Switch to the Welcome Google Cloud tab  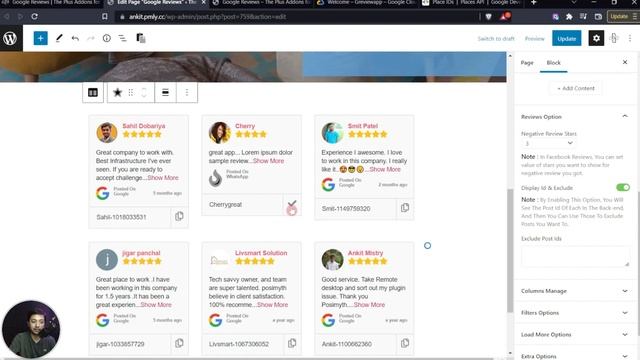(366, 3)
